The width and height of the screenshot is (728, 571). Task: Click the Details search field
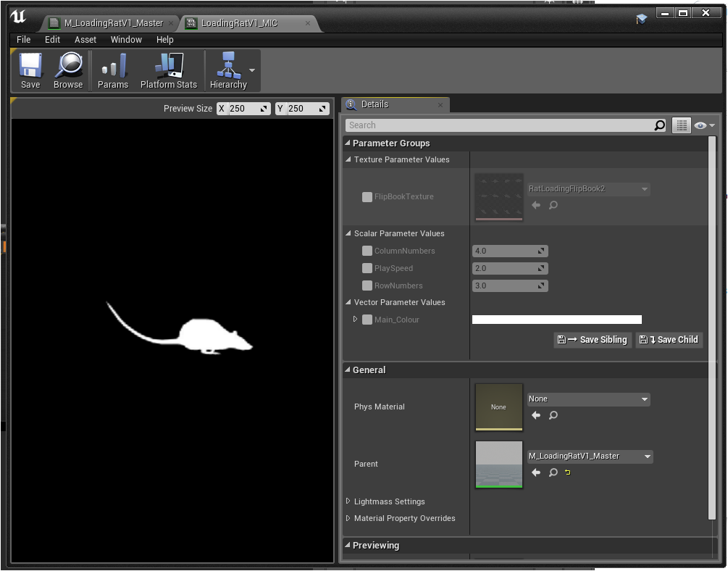point(500,125)
